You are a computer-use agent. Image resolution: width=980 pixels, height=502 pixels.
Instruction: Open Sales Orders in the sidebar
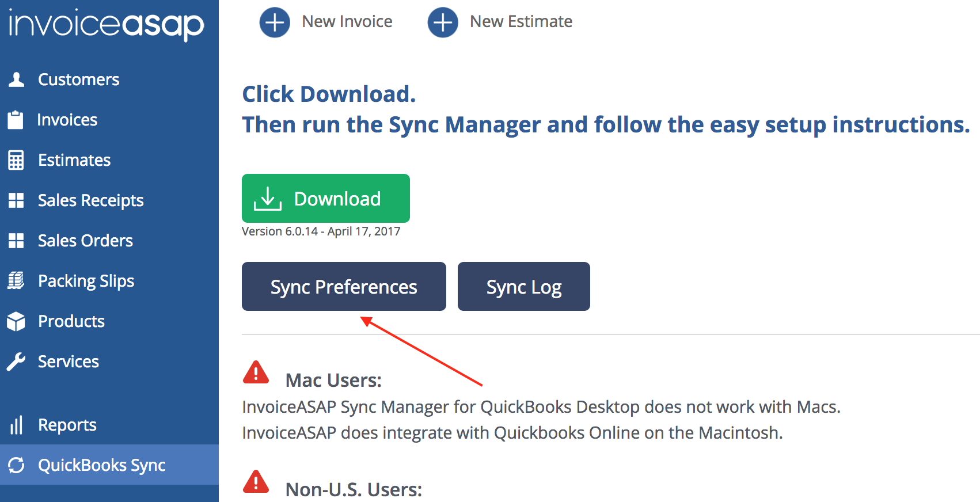(x=85, y=241)
